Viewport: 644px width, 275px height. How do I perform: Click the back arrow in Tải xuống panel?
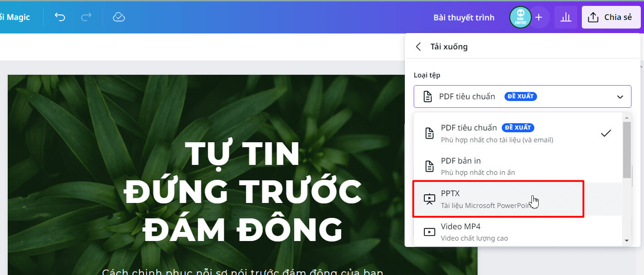click(x=418, y=46)
